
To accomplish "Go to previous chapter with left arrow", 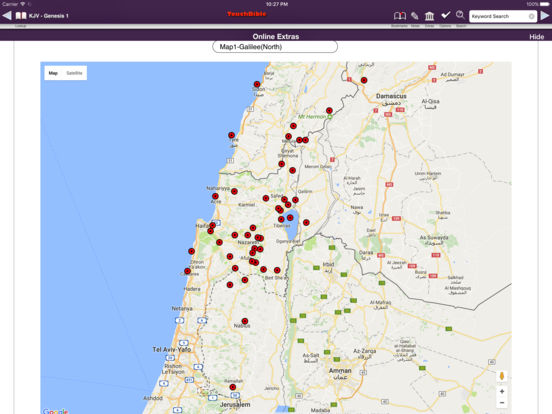I will pyautogui.click(x=7, y=15).
